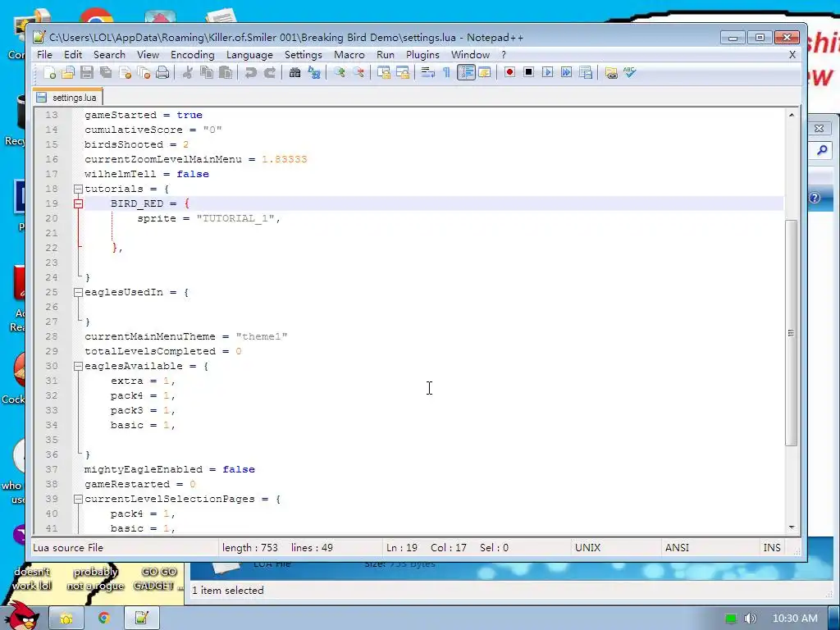Screen dimensions: 840x630
Task: Open File Explorer from the taskbar
Action: click(x=66, y=619)
